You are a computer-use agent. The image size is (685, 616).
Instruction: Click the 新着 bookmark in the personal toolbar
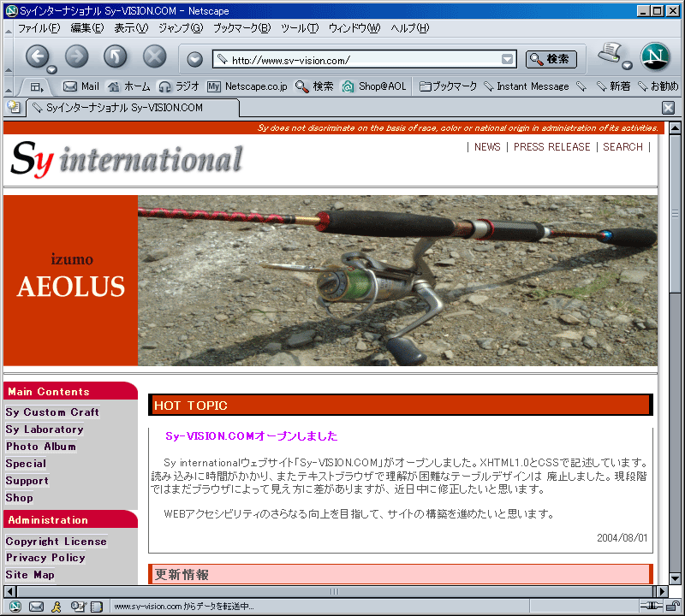613,86
